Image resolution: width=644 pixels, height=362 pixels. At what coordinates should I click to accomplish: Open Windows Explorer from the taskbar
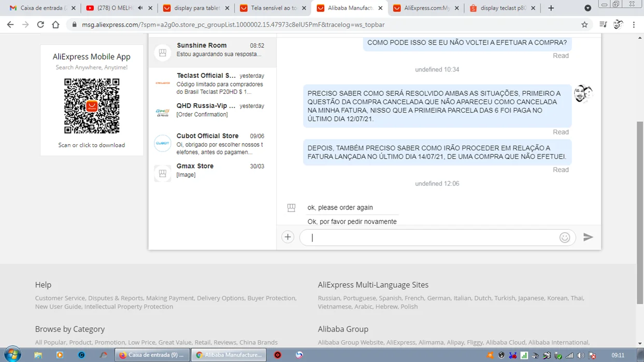click(x=38, y=355)
